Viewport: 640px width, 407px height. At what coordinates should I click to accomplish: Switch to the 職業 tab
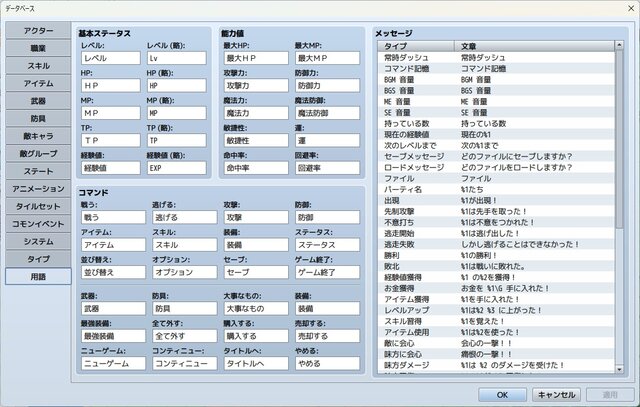(x=38, y=48)
